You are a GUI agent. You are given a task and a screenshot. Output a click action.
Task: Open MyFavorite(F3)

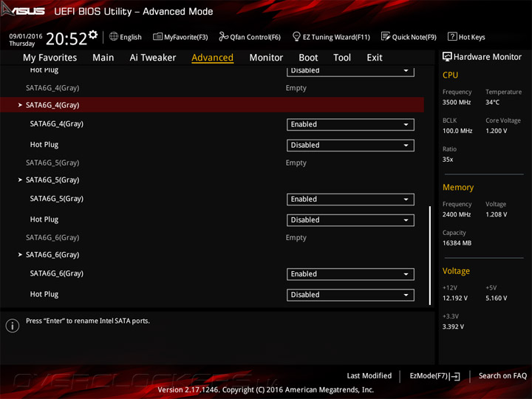180,37
